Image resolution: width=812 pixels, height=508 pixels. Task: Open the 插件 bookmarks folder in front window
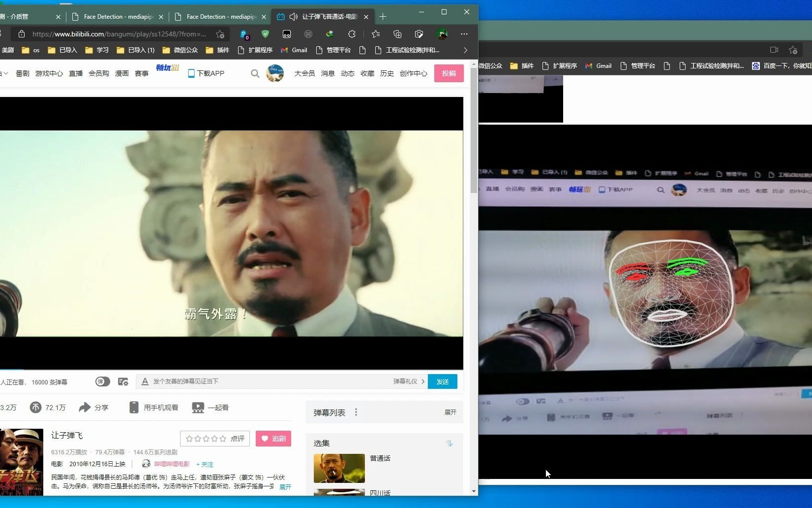[217, 50]
